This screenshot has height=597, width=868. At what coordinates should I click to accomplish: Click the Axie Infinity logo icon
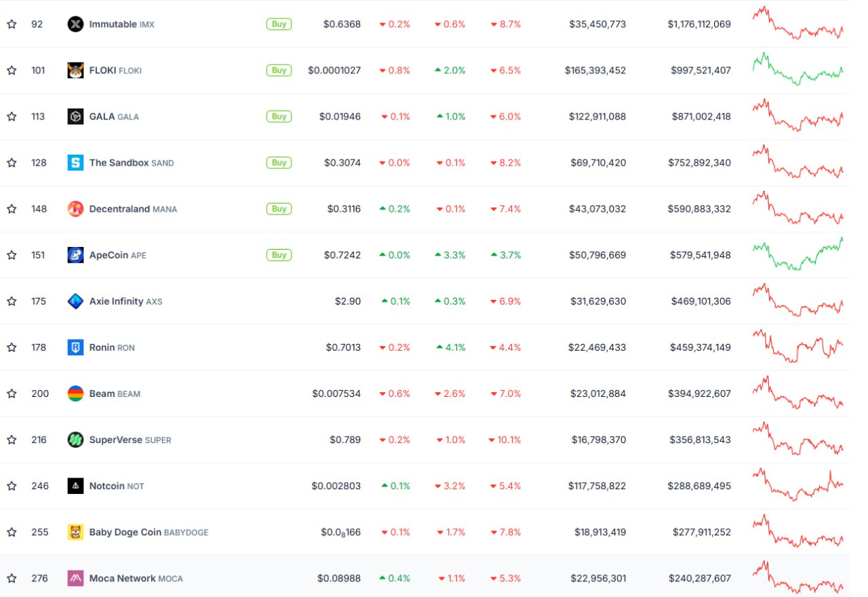(x=75, y=301)
